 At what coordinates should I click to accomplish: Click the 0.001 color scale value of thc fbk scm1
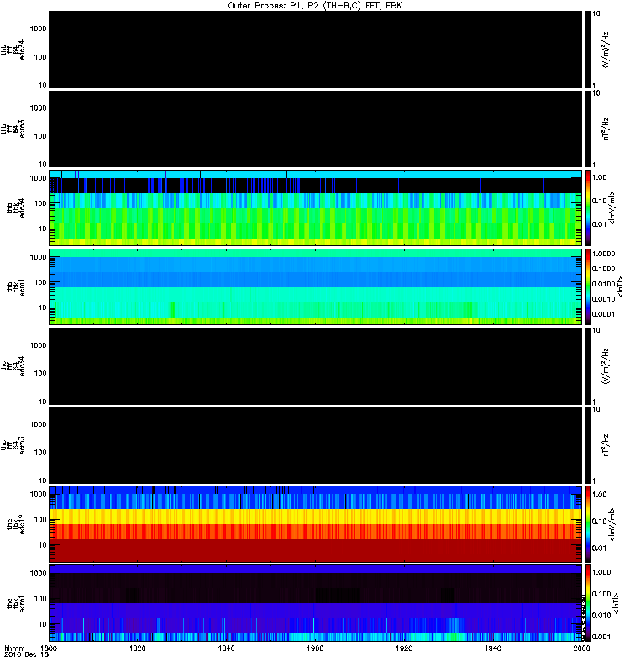tap(601, 637)
